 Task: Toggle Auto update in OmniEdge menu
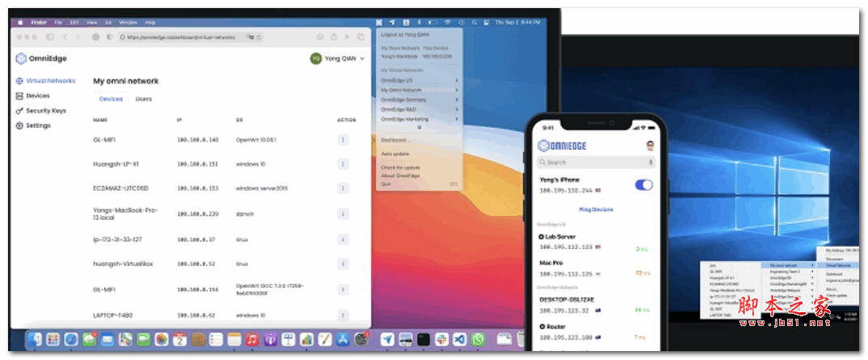click(x=396, y=153)
